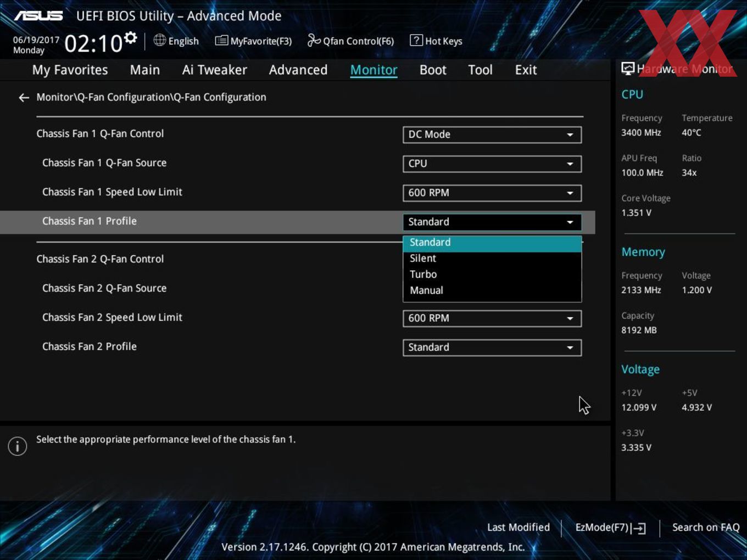Screen dimensions: 747x560
Task: Select the Chassis Fan 1 Q-Fan Source label
Action: pos(104,163)
